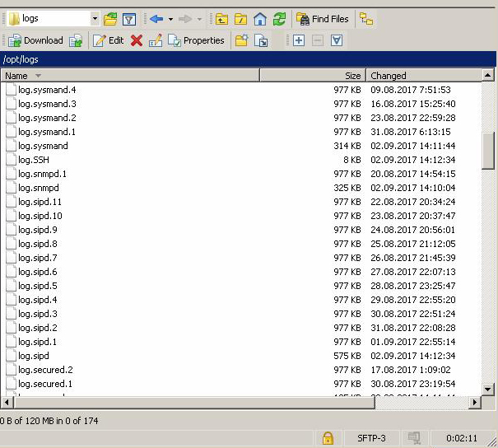This screenshot has width=498, height=448.
Task: Sort by the Size column header
Action: point(313,76)
